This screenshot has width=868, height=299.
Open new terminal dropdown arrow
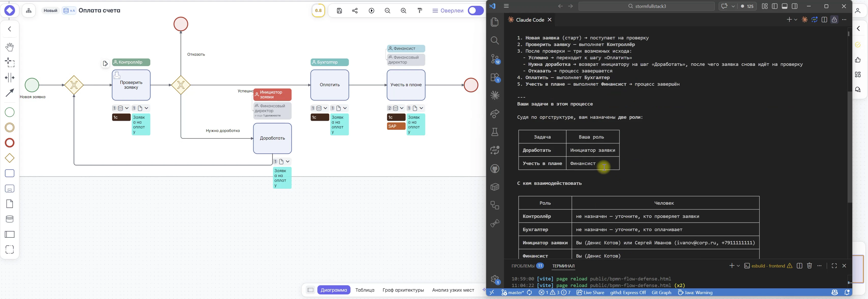tap(738, 266)
